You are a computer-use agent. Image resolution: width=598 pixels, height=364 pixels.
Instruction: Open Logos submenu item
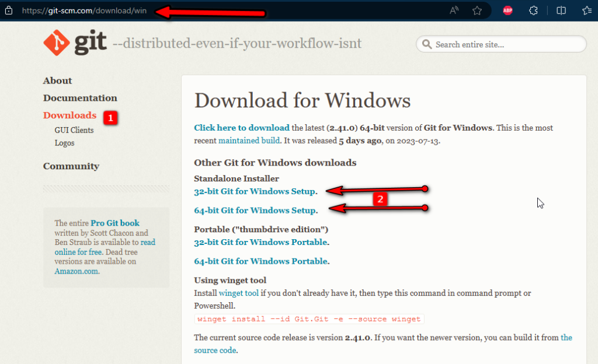64,143
